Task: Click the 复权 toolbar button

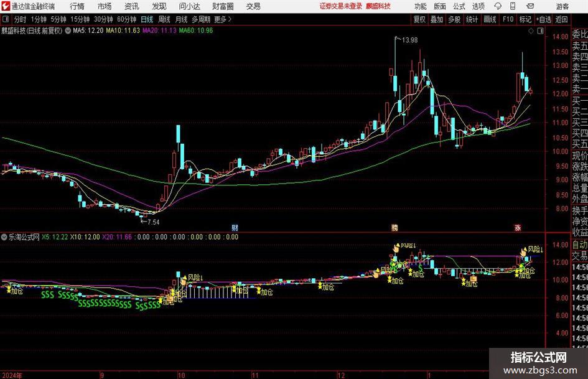Action: coord(419,19)
